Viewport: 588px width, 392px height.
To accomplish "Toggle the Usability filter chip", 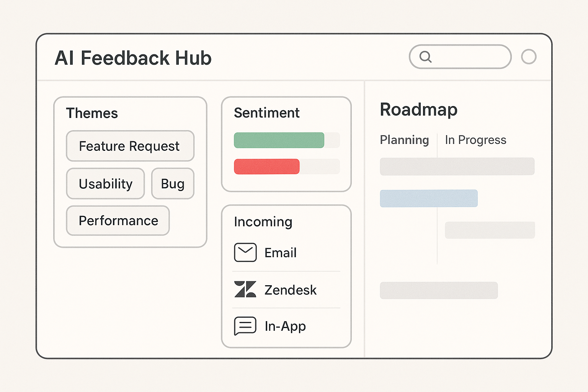I will (x=105, y=184).
